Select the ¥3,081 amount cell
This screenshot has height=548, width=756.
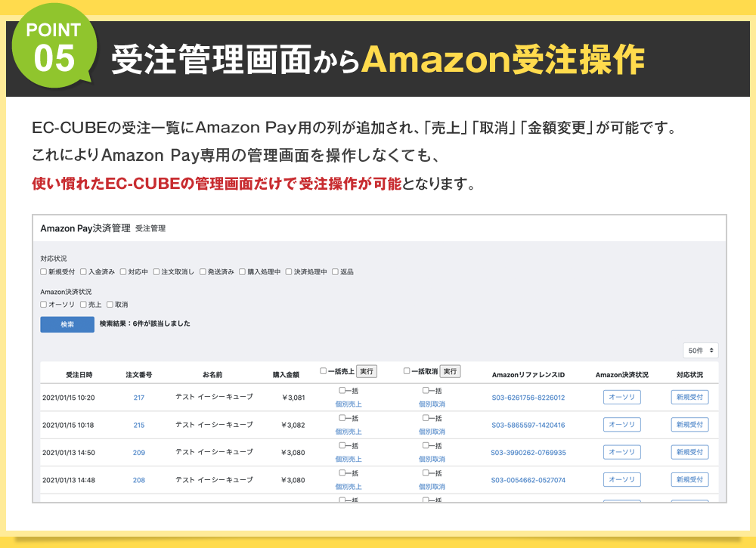293,398
